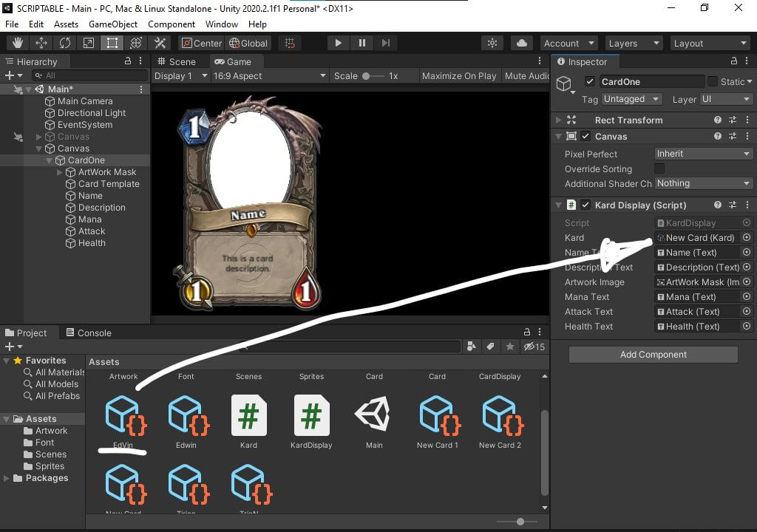Screen dimensions: 757x532
Task: Save search favorite star icon
Action: [x=510, y=346]
